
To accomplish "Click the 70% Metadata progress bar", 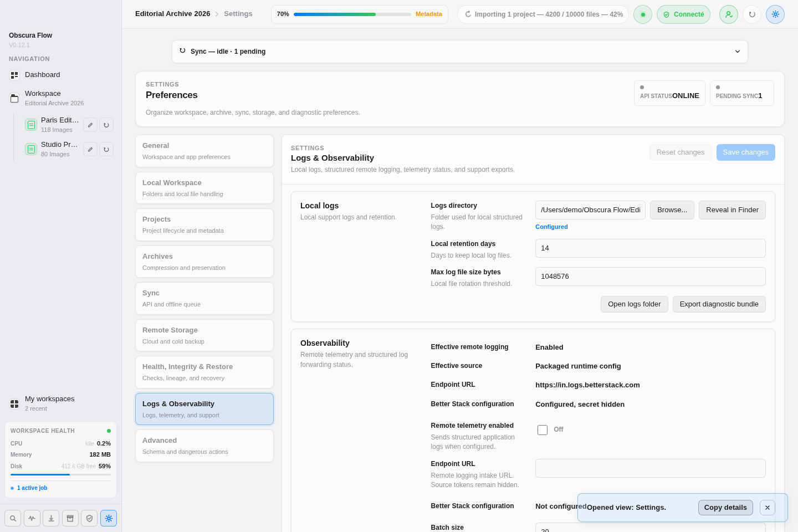I will [352, 14].
